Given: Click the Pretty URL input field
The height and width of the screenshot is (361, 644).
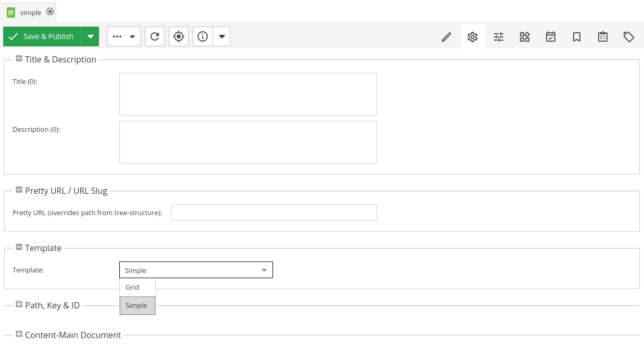Looking at the screenshot, I should (274, 213).
